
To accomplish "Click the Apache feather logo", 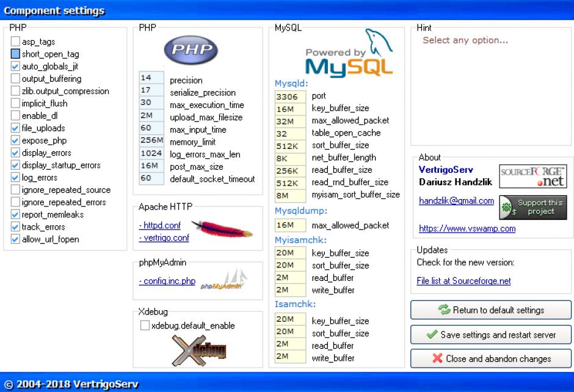I will point(222,230).
